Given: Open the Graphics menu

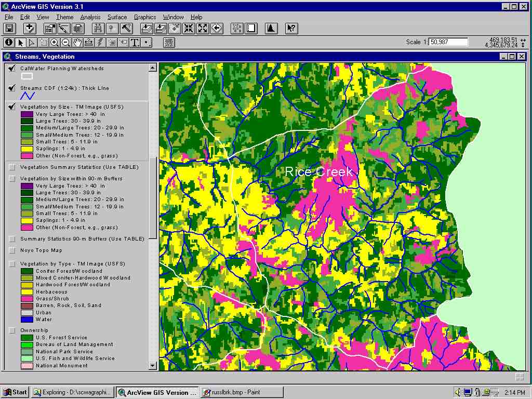Looking at the screenshot, I should coord(145,17).
